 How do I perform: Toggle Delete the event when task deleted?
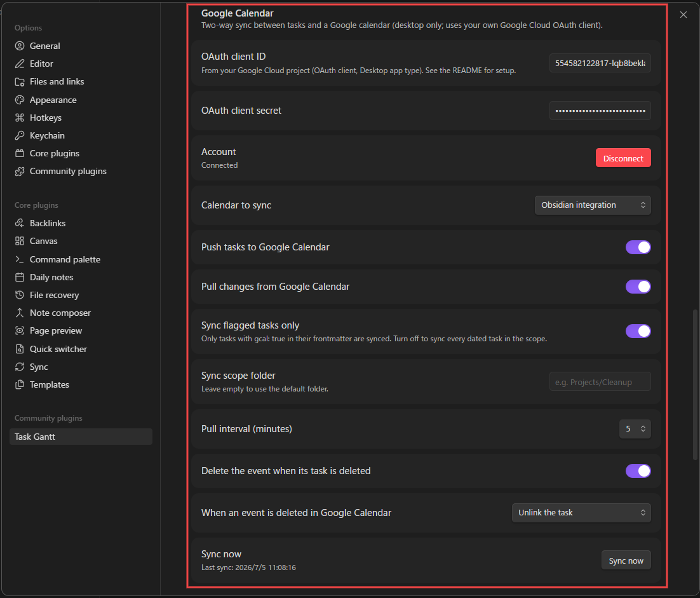638,471
